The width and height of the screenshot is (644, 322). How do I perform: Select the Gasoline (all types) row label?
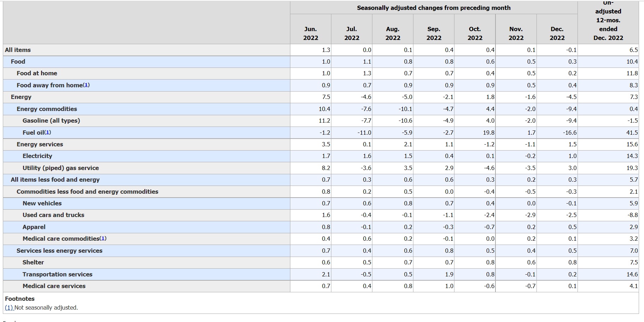click(x=51, y=121)
